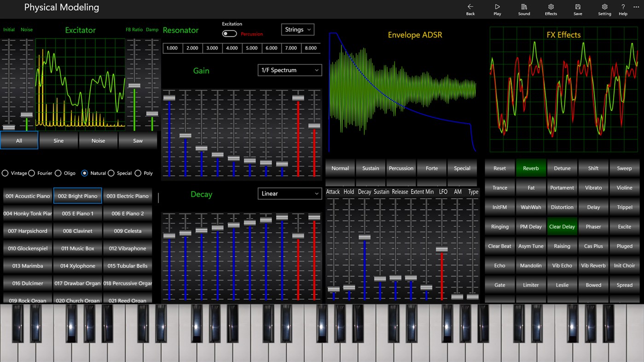The image size is (644, 362).
Task: Switch synthesis mode to Poly
Action: (138, 173)
